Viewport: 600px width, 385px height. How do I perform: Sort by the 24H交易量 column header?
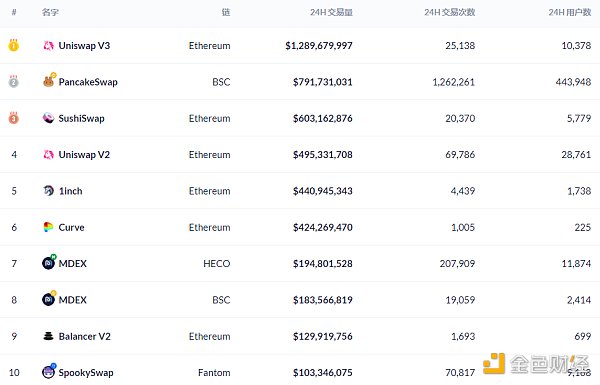click(331, 12)
